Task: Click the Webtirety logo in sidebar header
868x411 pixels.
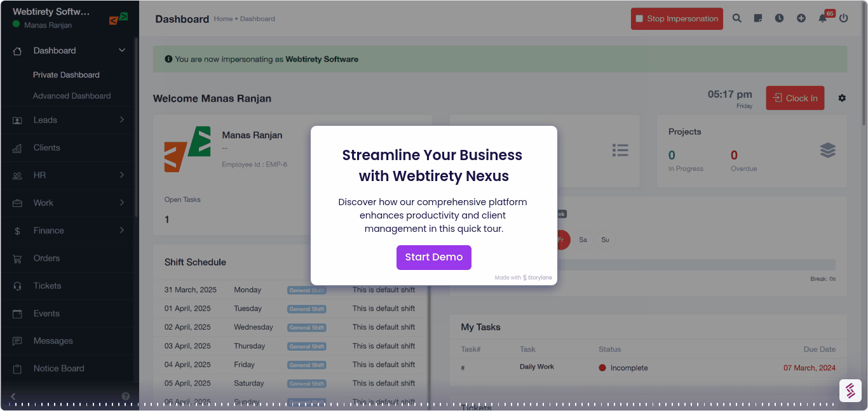Action: [x=118, y=18]
